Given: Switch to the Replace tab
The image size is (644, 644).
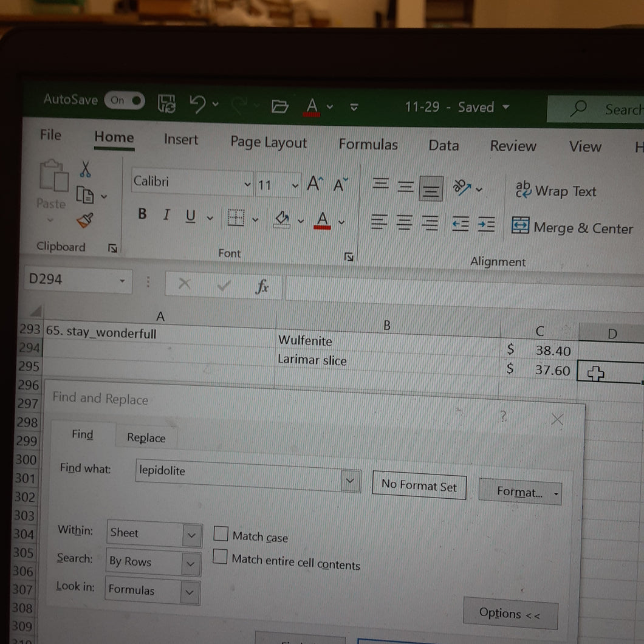Looking at the screenshot, I should (x=146, y=438).
